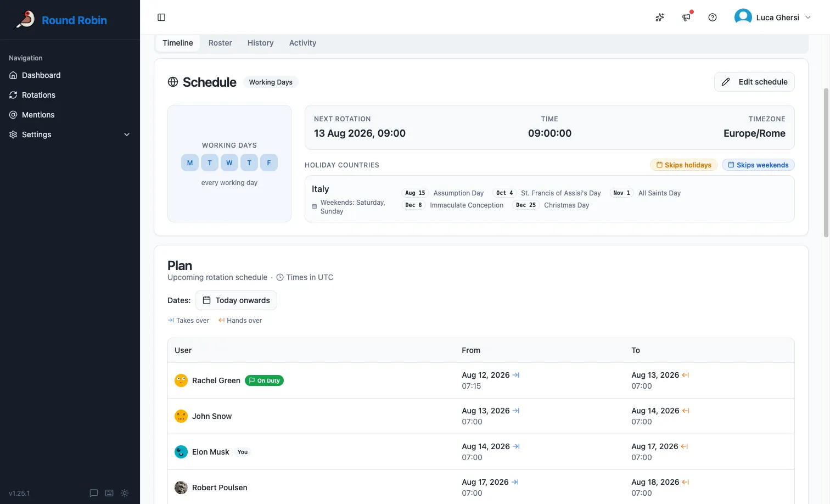This screenshot has width=830, height=504.
Task: Toggle light theme sun icon
Action: (125, 493)
